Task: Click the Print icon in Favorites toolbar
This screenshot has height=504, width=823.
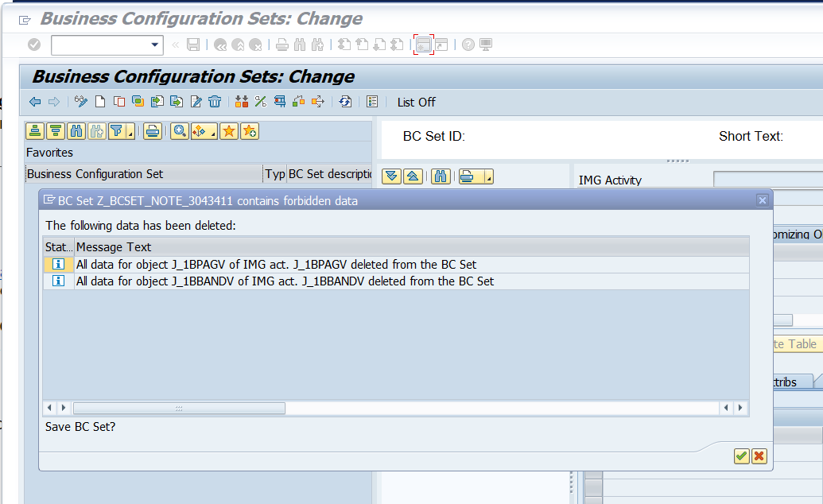Action: 152,130
